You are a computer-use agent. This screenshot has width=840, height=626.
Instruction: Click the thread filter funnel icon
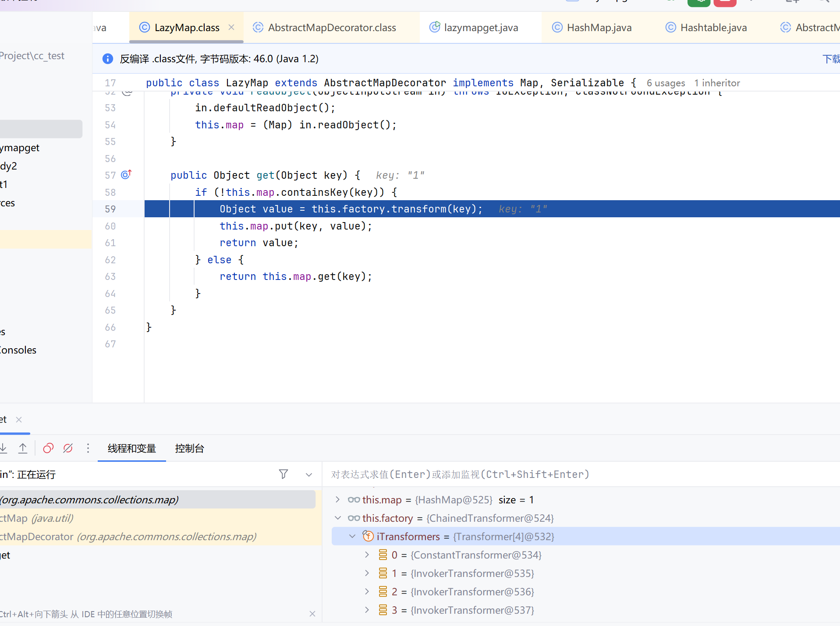click(x=284, y=474)
